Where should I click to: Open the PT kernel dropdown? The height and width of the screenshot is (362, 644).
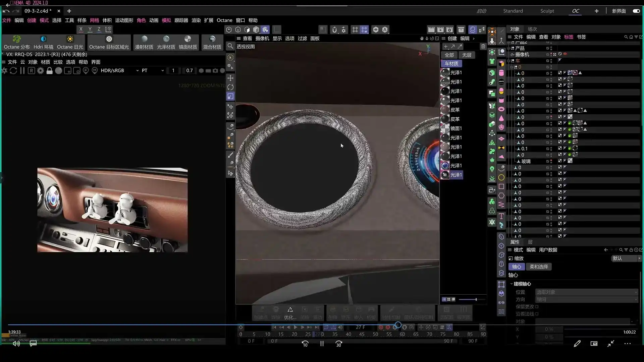click(153, 71)
